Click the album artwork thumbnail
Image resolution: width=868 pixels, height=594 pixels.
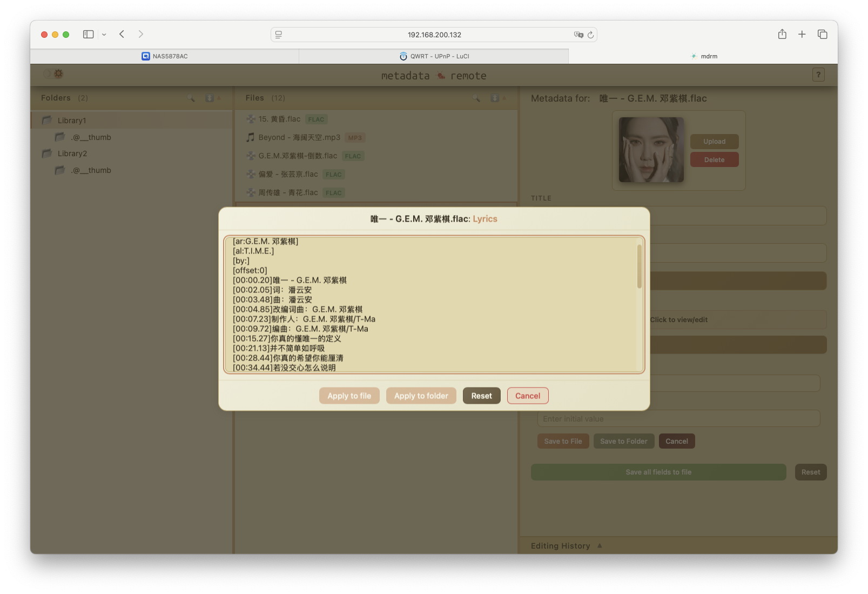(x=651, y=150)
